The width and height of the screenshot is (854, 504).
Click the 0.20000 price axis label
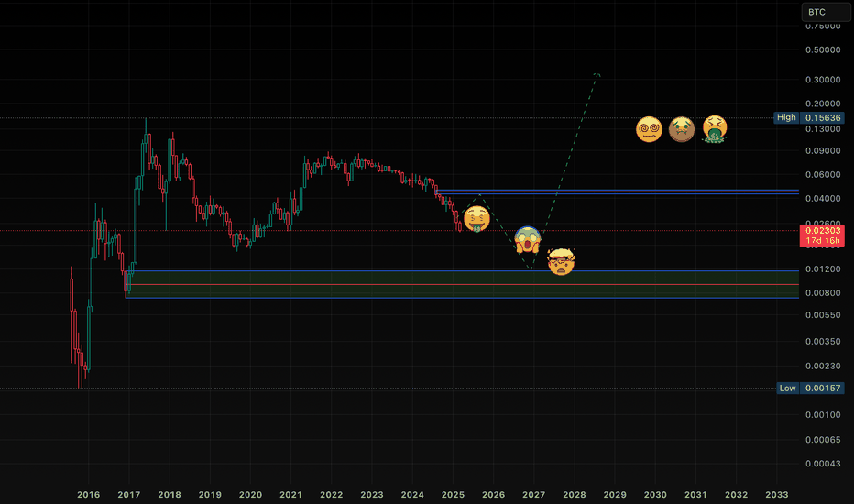click(x=823, y=104)
